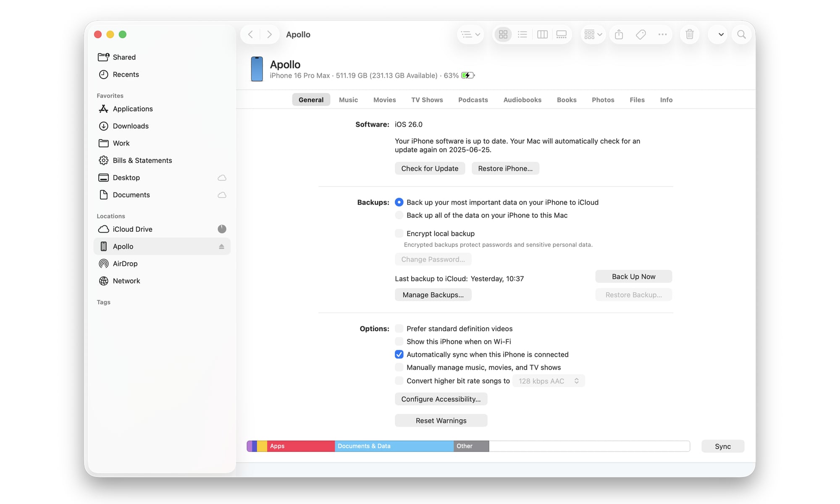Switch to the Podcasts tab
This screenshot has width=840, height=504.
point(473,100)
